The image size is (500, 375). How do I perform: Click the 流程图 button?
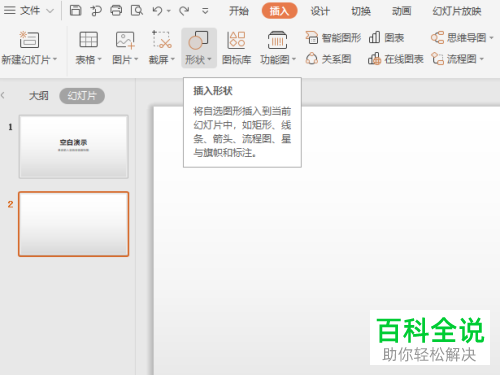(457, 59)
